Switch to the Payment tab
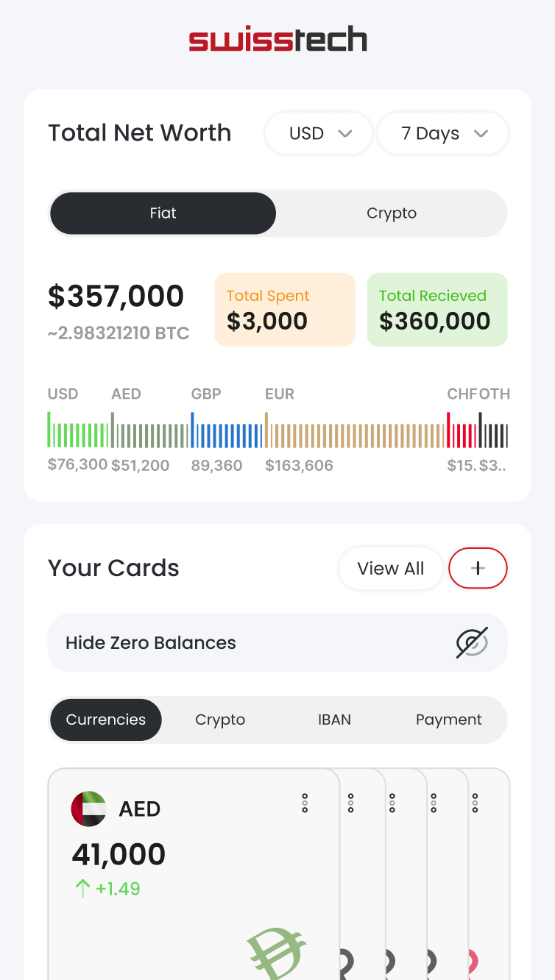This screenshot has width=555, height=980. pos(448,720)
